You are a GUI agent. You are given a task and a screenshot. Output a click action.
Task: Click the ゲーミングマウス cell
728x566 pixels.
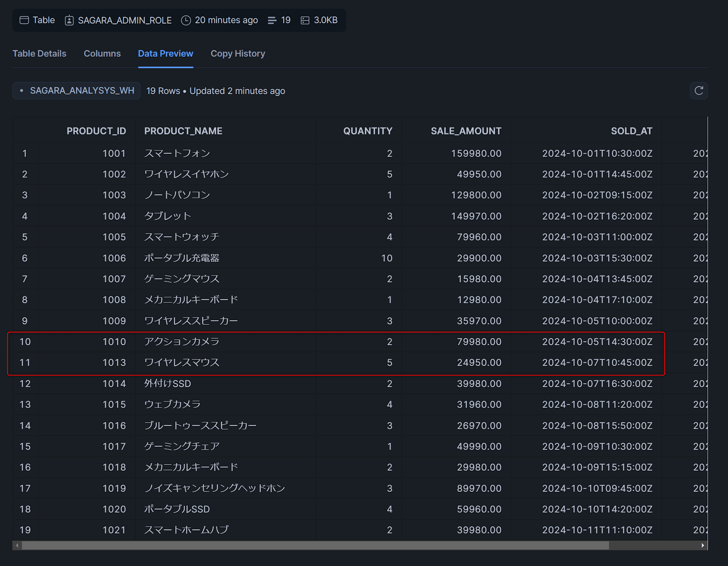(182, 279)
